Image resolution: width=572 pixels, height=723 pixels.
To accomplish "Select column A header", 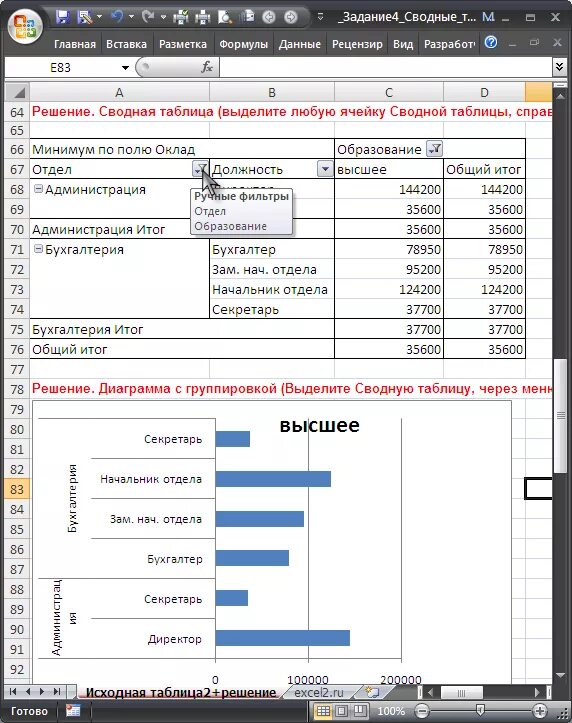I will coord(119,92).
